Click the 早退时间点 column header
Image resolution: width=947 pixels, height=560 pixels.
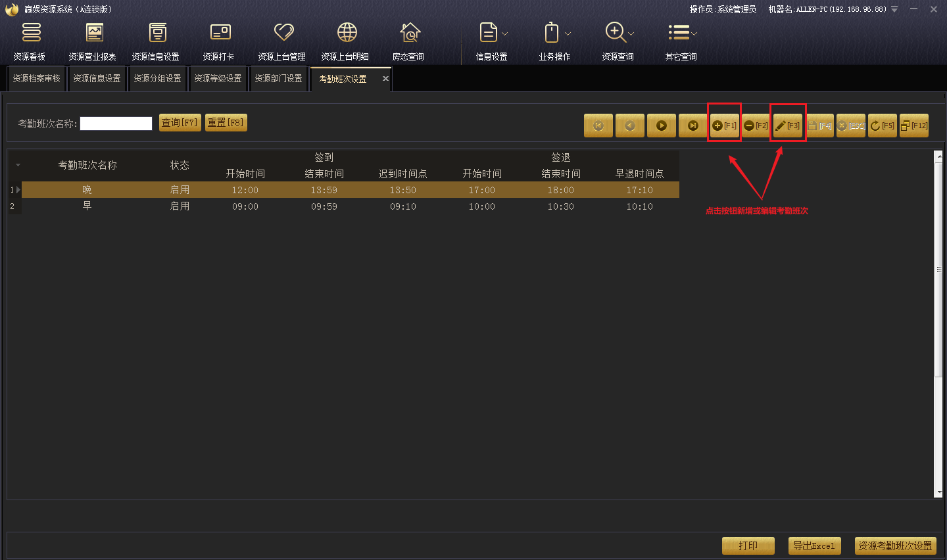click(640, 174)
